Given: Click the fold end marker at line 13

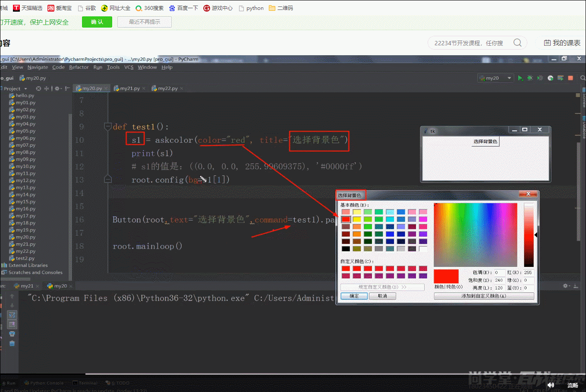Looking at the screenshot, I should pyautogui.click(x=108, y=179).
